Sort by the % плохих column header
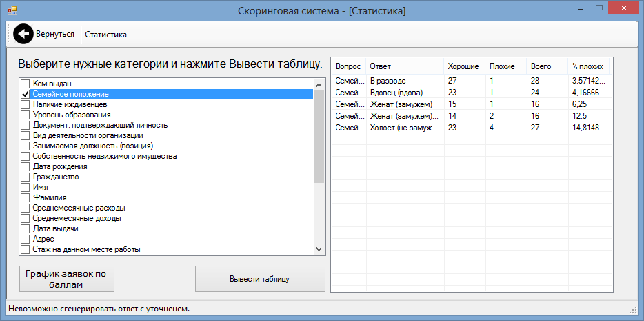644x321 pixels. point(589,66)
